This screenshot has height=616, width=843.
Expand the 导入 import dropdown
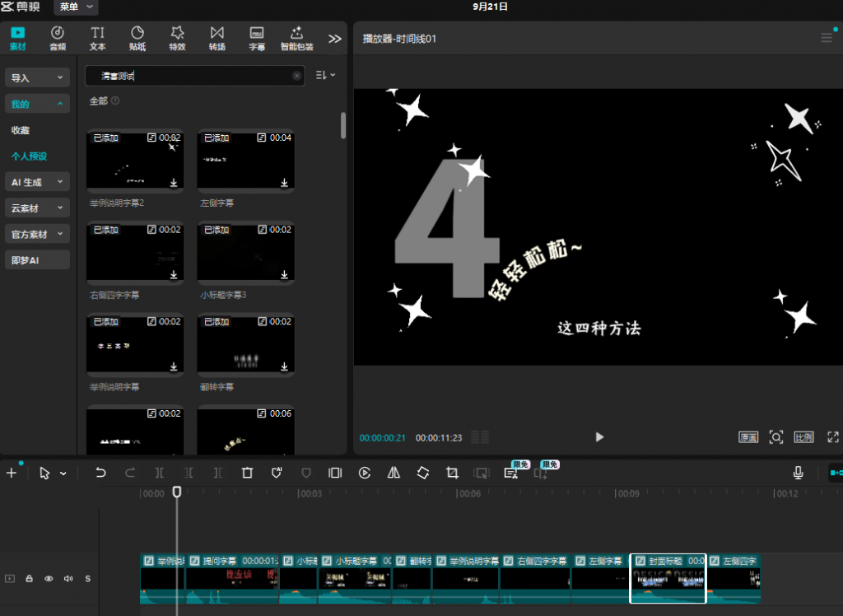[37, 77]
